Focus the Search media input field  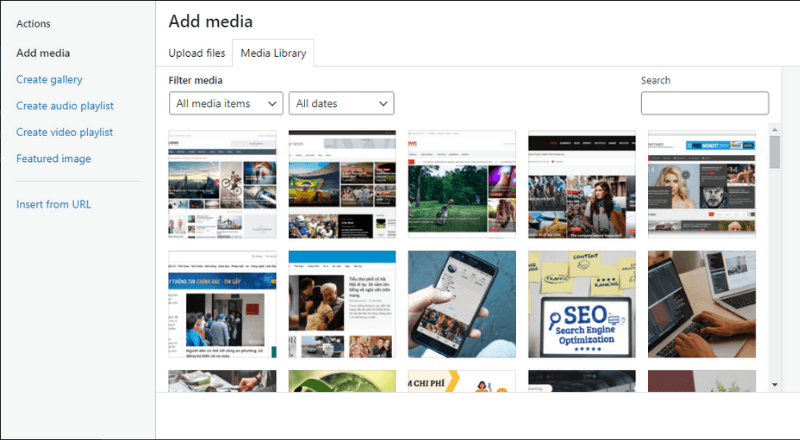tap(705, 103)
